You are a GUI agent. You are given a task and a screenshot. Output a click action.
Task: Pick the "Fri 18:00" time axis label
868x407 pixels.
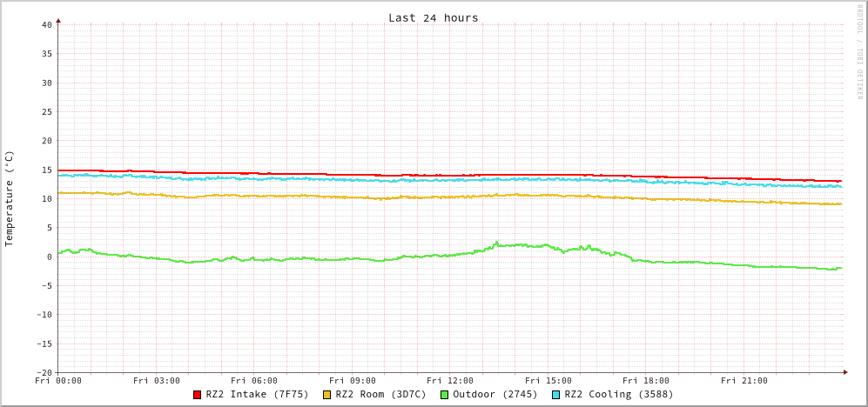[646, 381]
